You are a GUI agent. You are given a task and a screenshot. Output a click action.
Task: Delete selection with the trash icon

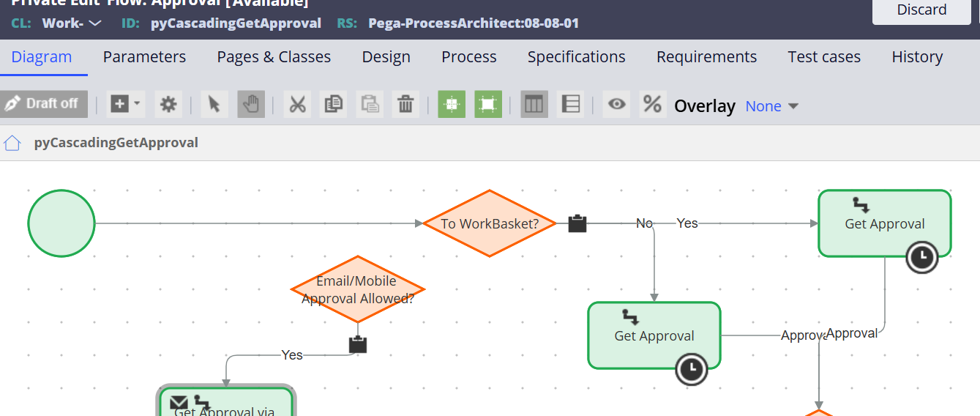[x=405, y=104]
